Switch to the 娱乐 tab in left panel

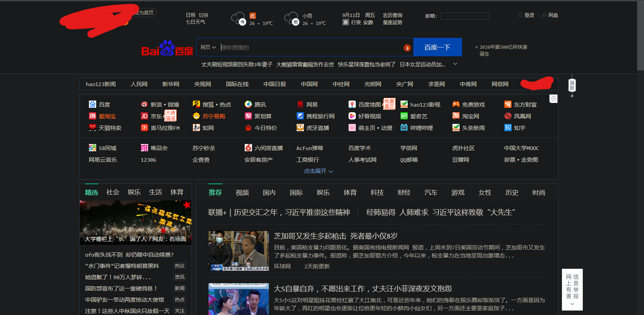(134, 192)
